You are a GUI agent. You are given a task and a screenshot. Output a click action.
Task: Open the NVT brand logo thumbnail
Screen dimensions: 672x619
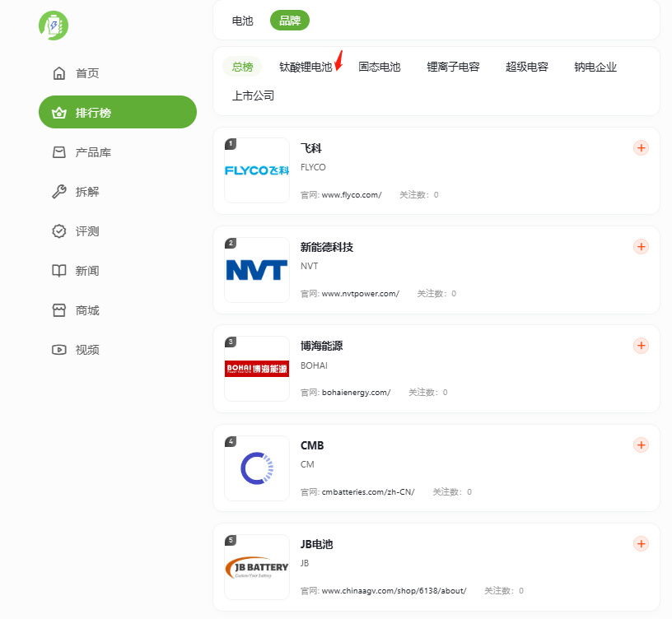[257, 270]
